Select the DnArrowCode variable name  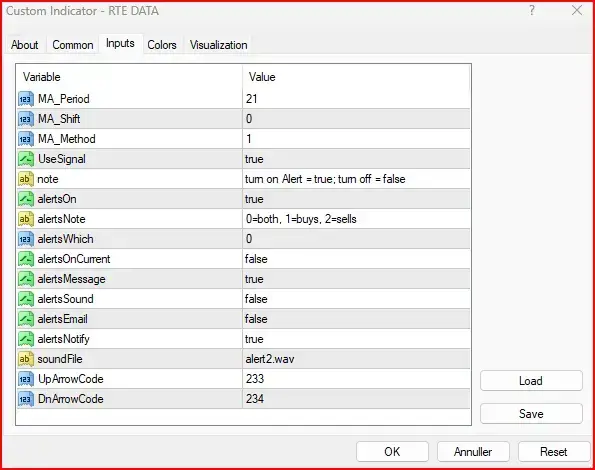point(71,399)
